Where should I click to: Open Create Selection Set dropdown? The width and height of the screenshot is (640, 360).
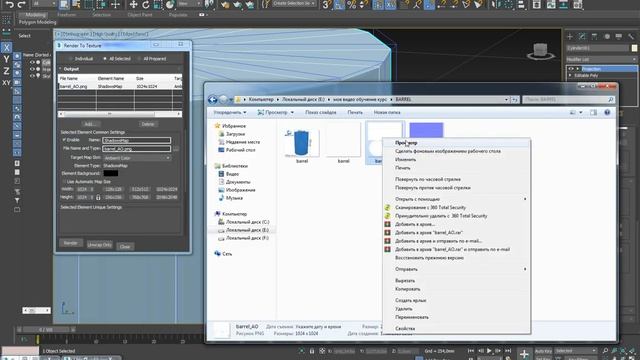pyautogui.click(x=295, y=4)
